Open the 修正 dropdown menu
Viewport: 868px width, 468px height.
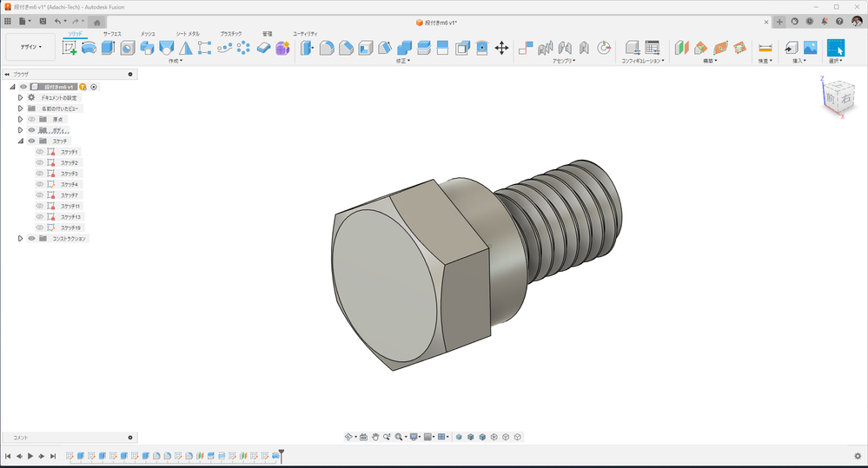(403, 61)
